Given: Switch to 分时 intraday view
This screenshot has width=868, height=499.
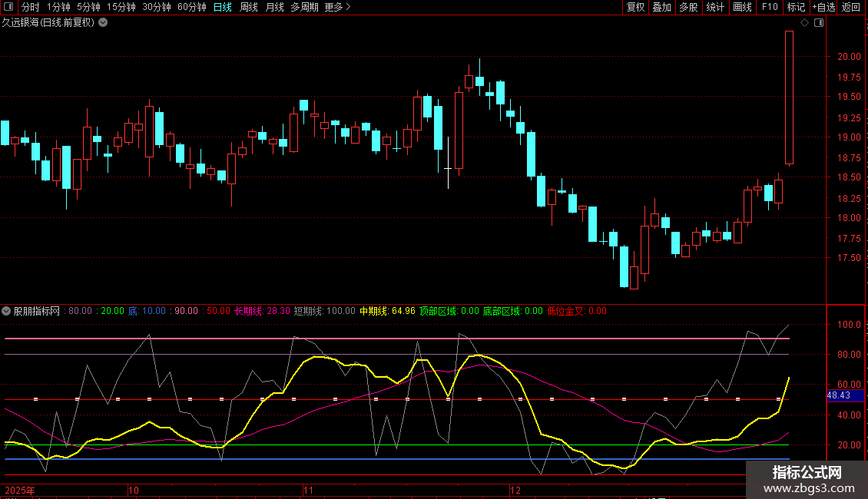Looking at the screenshot, I should pos(30,7).
